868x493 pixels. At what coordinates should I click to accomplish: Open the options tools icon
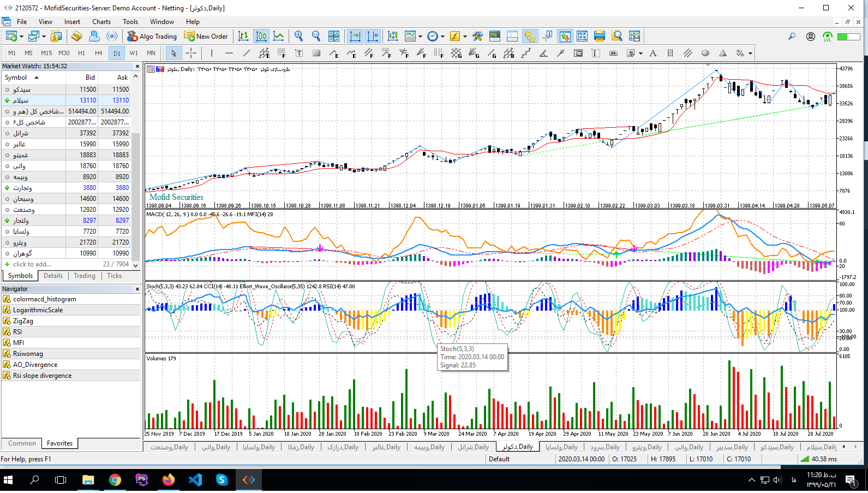point(477,36)
